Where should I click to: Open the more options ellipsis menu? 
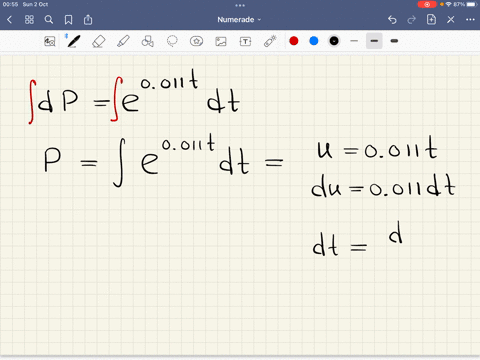click(470, 20)
